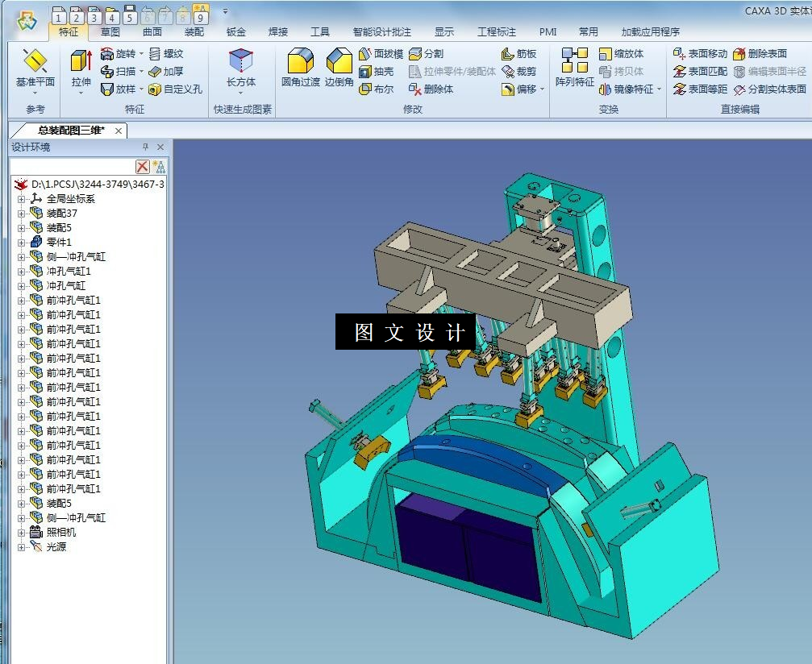Viewport: 812px width, 664px height.
Task: Apply 边倒角 chamfer tool
Action: click(x=339, y=68)
